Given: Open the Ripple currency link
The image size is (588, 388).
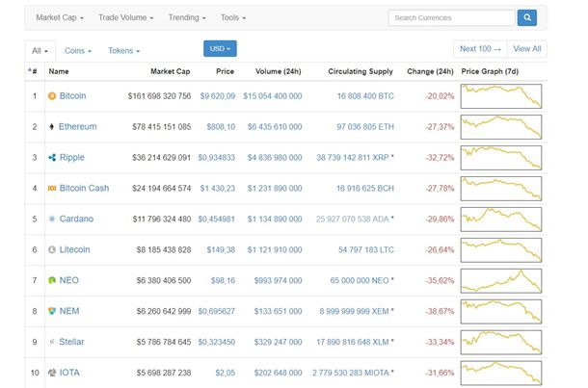Looking at the screenshot, I should click(x=72, y=157).
